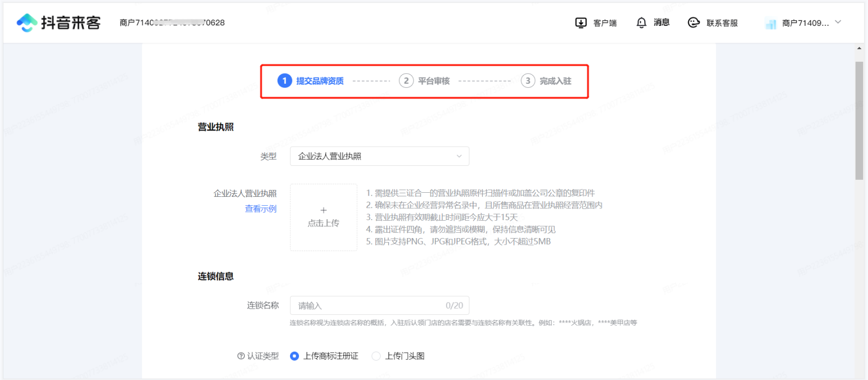868x380 pixels.
Task: Click the 客户端 text label
Action: 605,23
